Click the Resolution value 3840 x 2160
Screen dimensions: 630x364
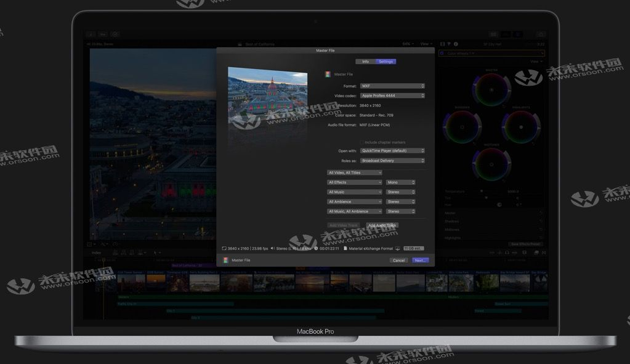point(370,106)
